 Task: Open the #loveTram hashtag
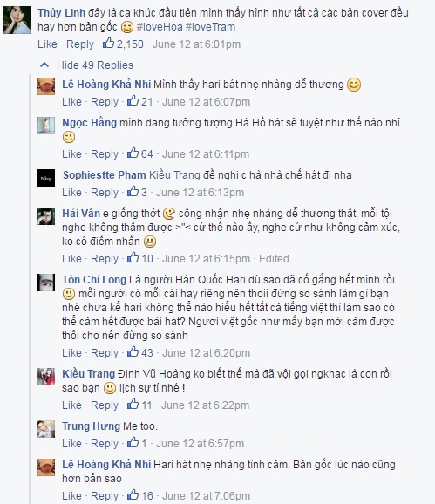tap(210, 27)
